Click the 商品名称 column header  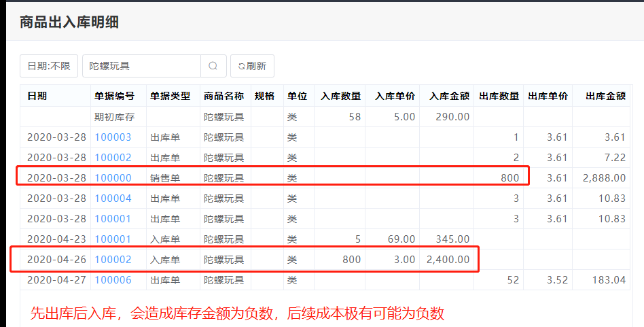coord(223,96)
